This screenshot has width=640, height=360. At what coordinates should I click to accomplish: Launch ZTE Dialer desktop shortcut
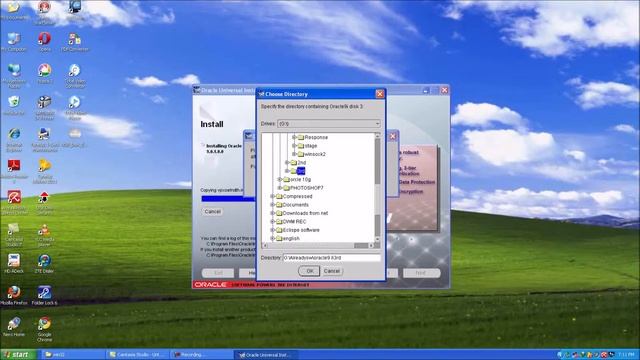coord(44,263)
